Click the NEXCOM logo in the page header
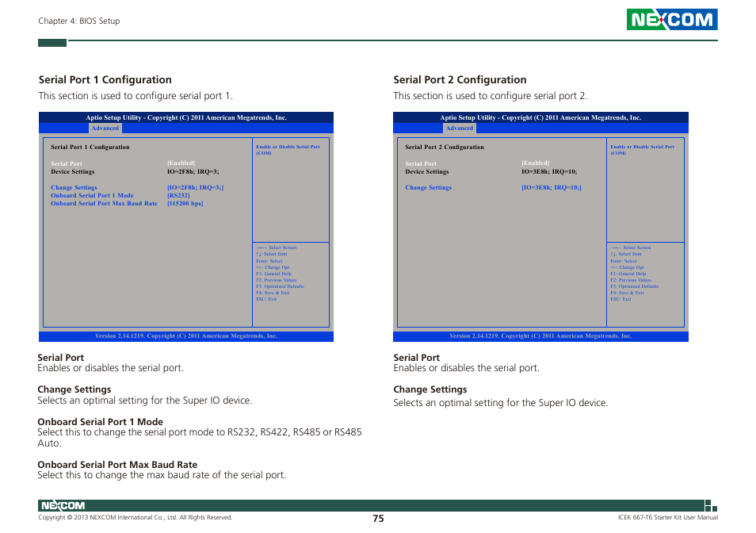The height and width of the screenshot is (533, 756). point(672,19)
